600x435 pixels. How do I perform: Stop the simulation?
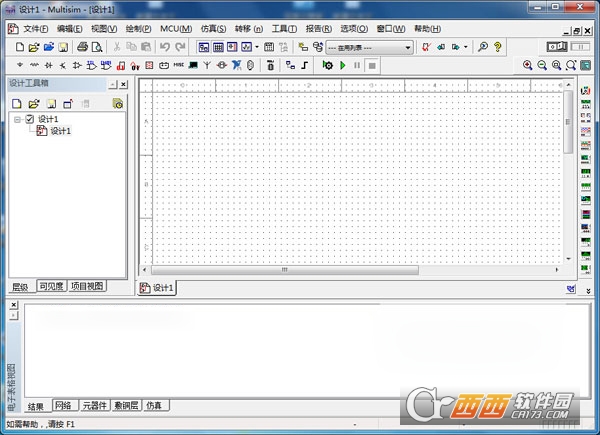coord(372,65)
